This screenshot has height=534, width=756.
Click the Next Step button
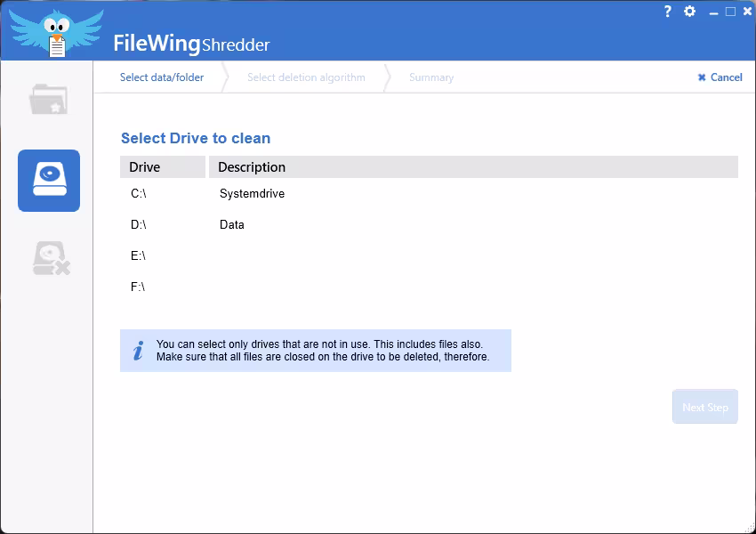tap(705, 407)
